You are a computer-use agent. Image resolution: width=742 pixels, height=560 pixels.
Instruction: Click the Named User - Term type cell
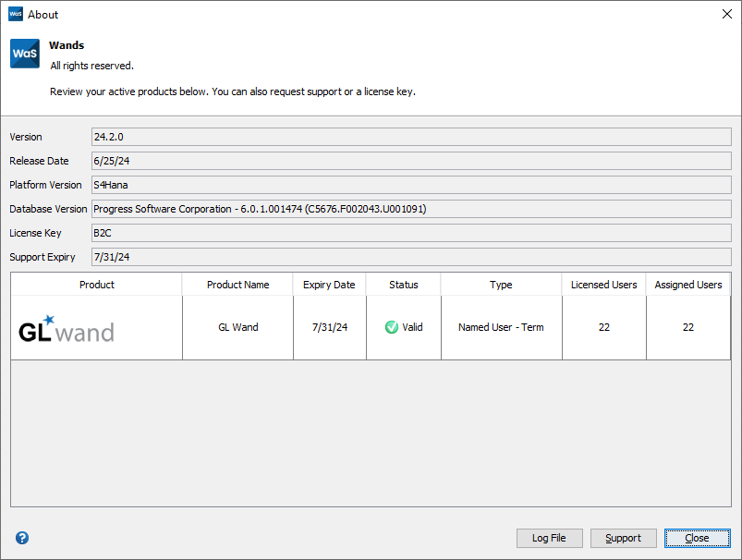(501, 325)
